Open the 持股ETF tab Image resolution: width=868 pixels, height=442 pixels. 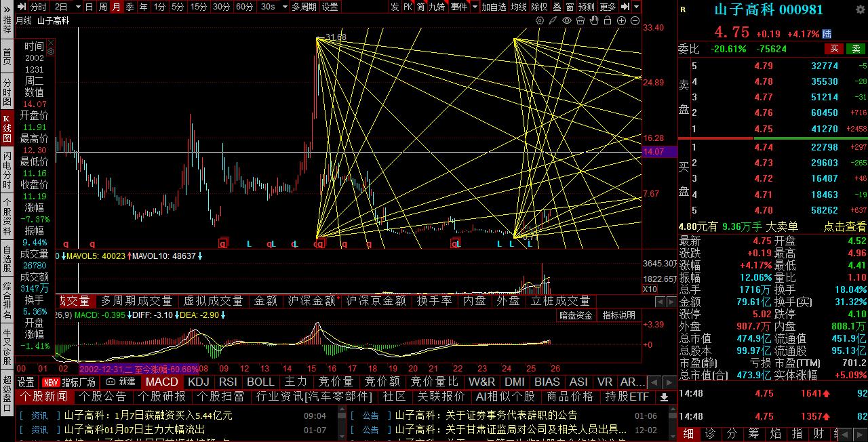coord(627,397)
